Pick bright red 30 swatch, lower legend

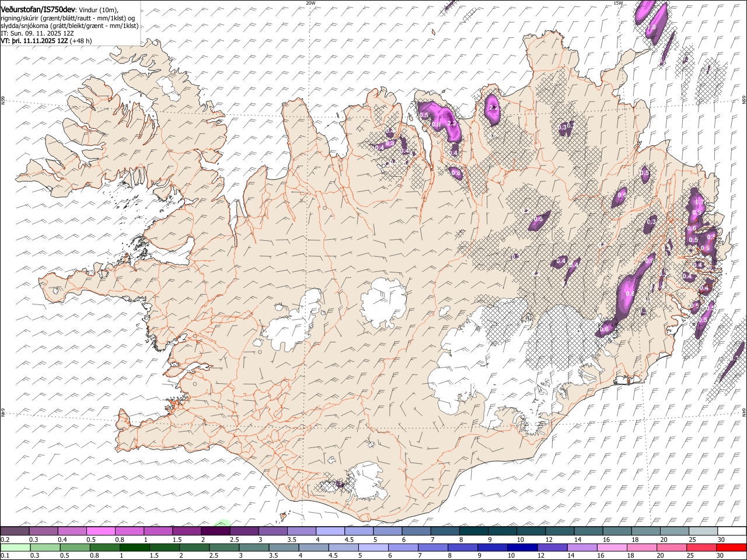tap(731, 547)
